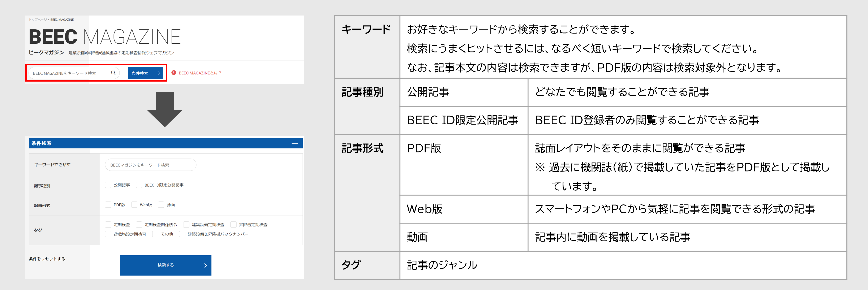
Task: Select the 動画 checkbox
Action: point(161,205)
